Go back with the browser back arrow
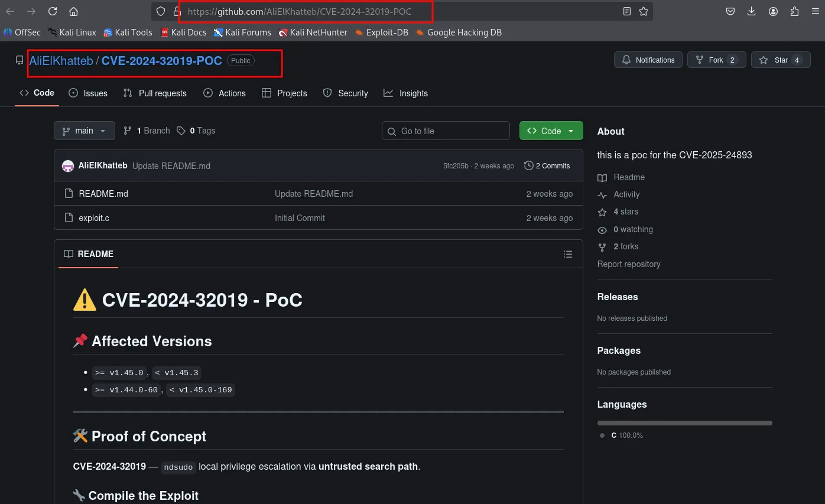Screen dimensions: 825x504 tap(10, 11)
